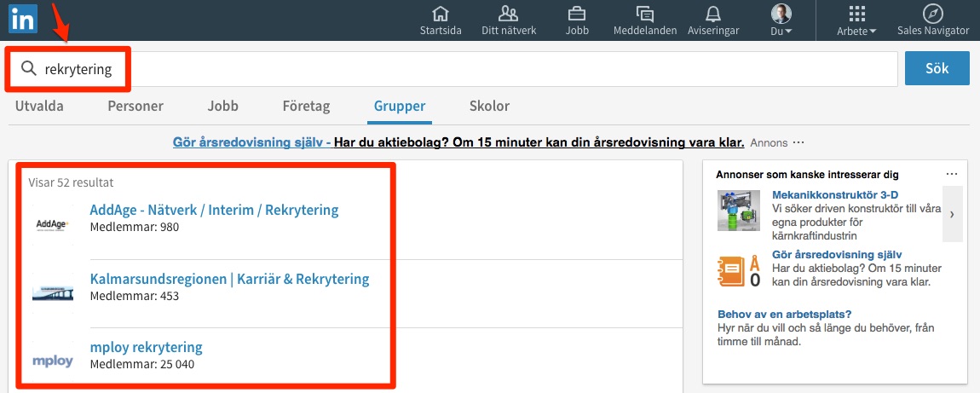980x393 pixels.
Task: Click the Annons label
Action: (x=769, y=143)
